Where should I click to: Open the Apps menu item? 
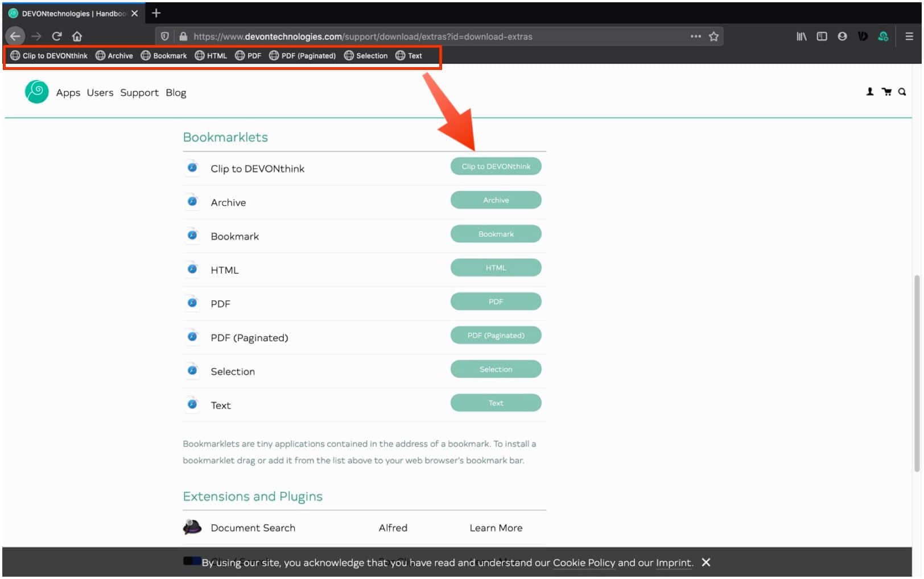[x=68, y=93]
